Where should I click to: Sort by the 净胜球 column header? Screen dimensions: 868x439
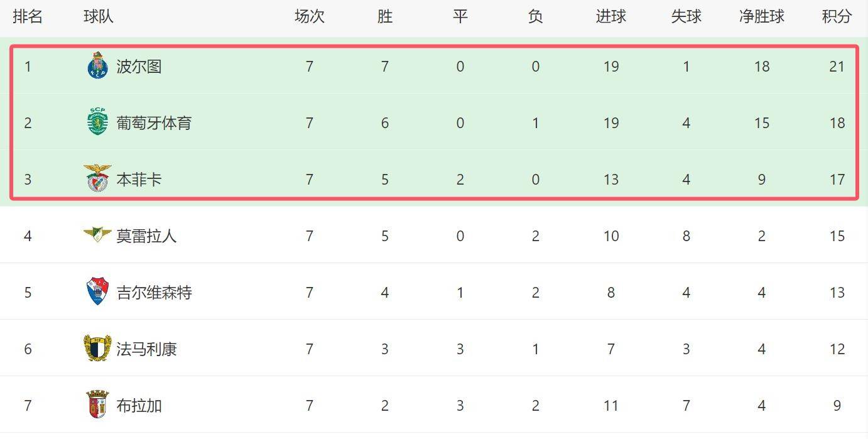click(761, 17)
